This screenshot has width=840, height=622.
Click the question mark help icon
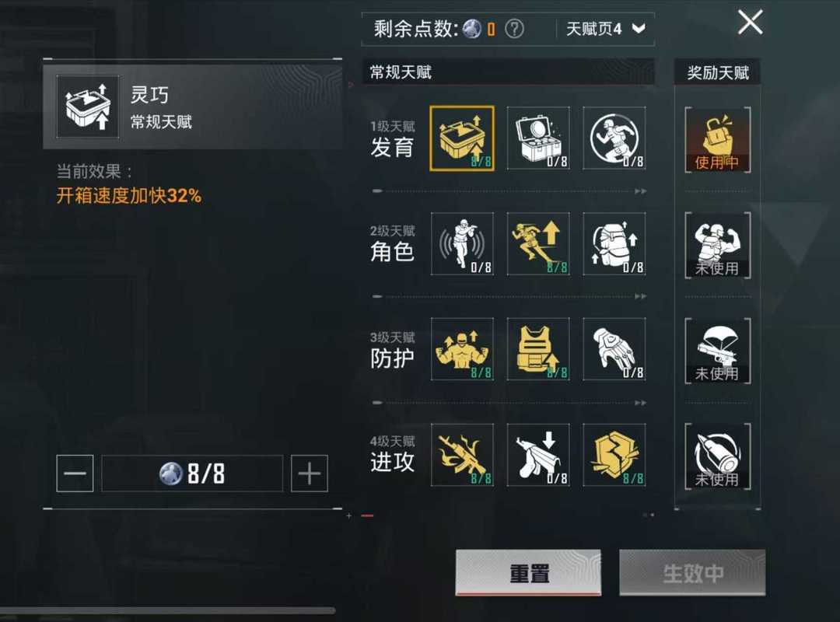[514, 29]
